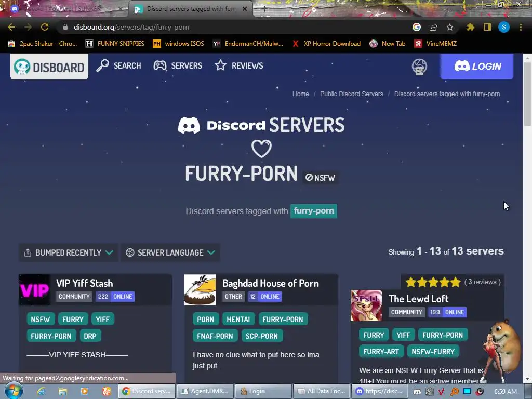Open the Google icon in the address bar
This screenshot has width=532, height=399.
pyautogui.click(x=417, y=27)
